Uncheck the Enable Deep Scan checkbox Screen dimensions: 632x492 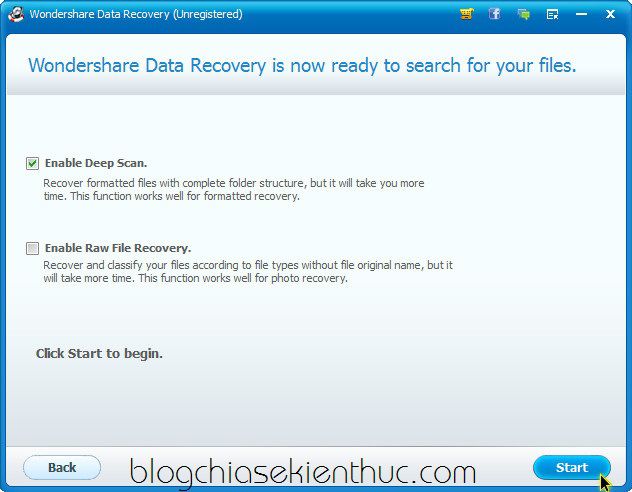coord(32,163)
